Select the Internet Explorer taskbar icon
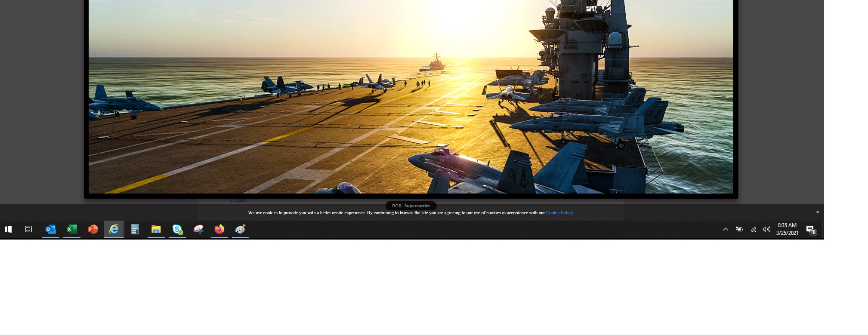This screenshot has width=868, height=335. coord(114,230)
